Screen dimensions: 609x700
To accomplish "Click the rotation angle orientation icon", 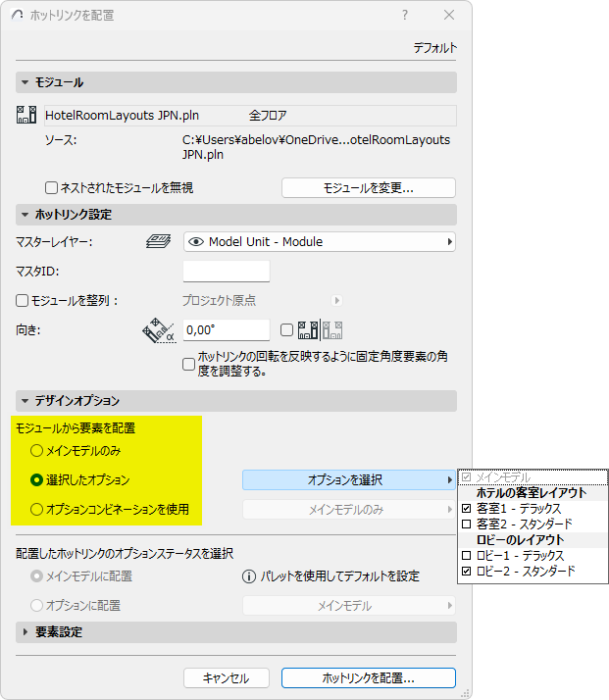I will coord(159,330).
